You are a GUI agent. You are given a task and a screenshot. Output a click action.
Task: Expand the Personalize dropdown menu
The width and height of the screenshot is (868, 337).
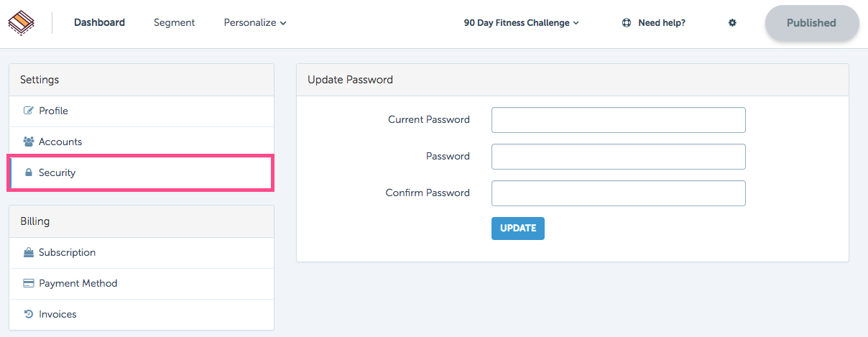(x=255, y=23)
